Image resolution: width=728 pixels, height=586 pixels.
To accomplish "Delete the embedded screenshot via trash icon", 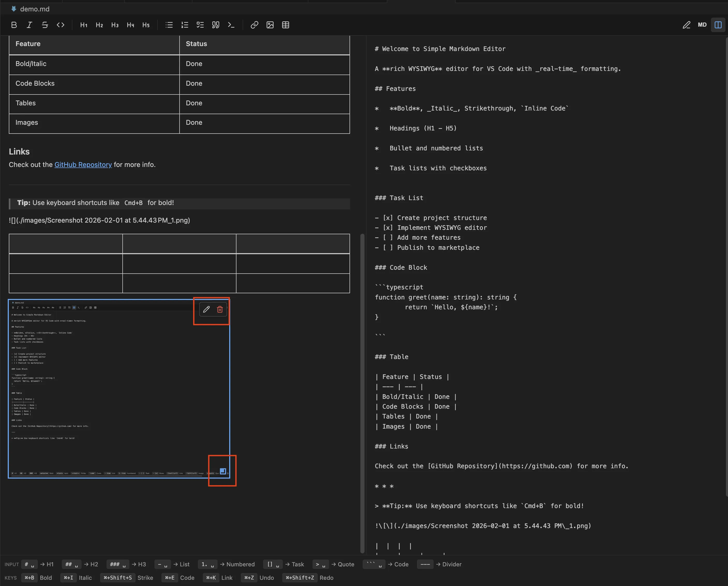I will [x=220, y=309].
